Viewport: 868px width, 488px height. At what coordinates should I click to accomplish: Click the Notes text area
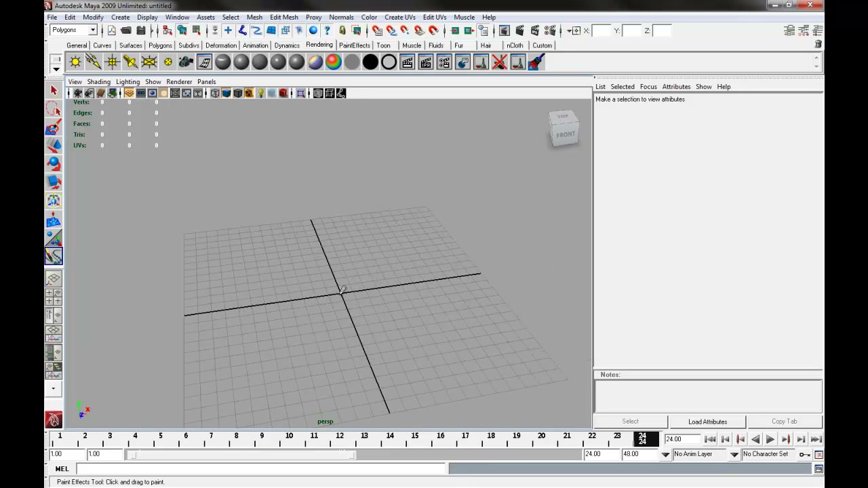708,395
